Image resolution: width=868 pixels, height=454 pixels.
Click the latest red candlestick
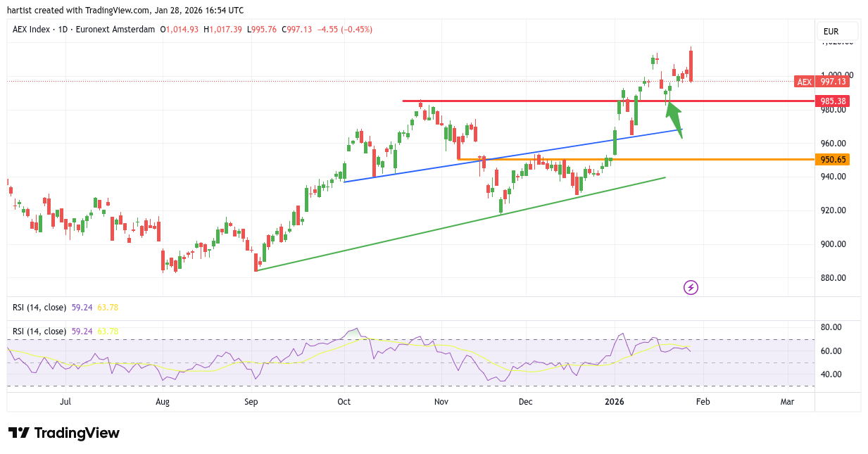point(691,65)
